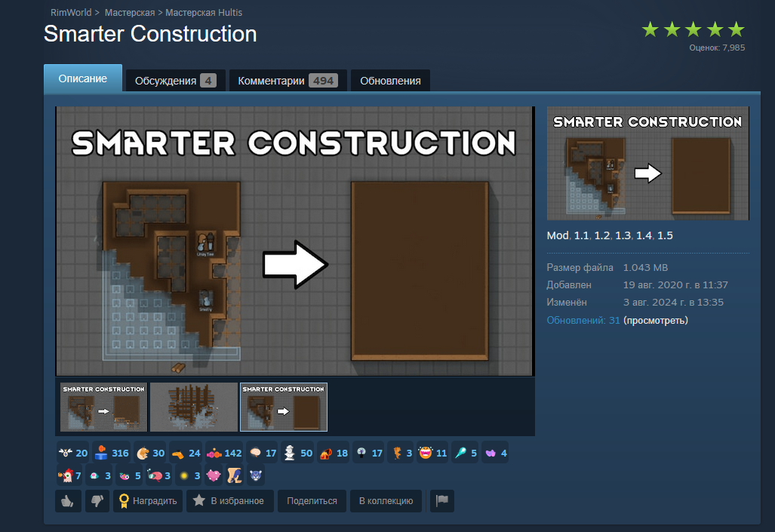
Task: Click the 1.2 version tag
Action: pyautogui.click(x=601, y=235)
